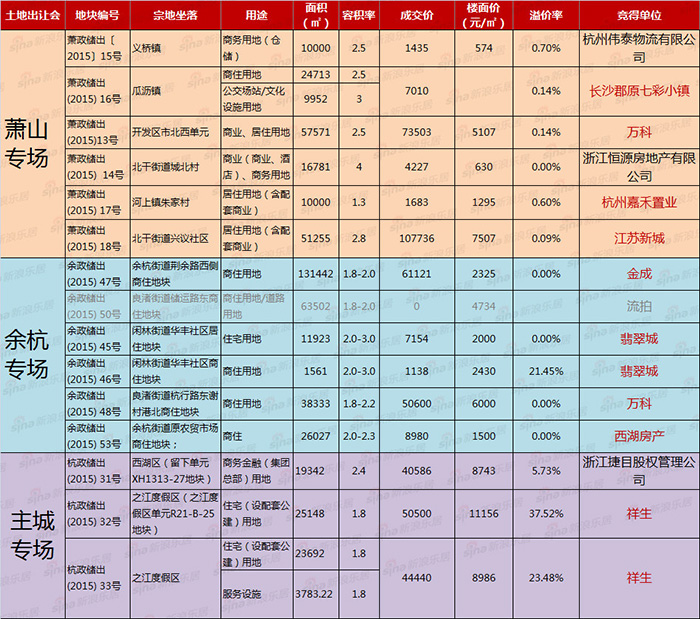The width and height of the screenshot is (700, 619).
Task: Select the 萧山专场 section label
Action: point(32,144)
